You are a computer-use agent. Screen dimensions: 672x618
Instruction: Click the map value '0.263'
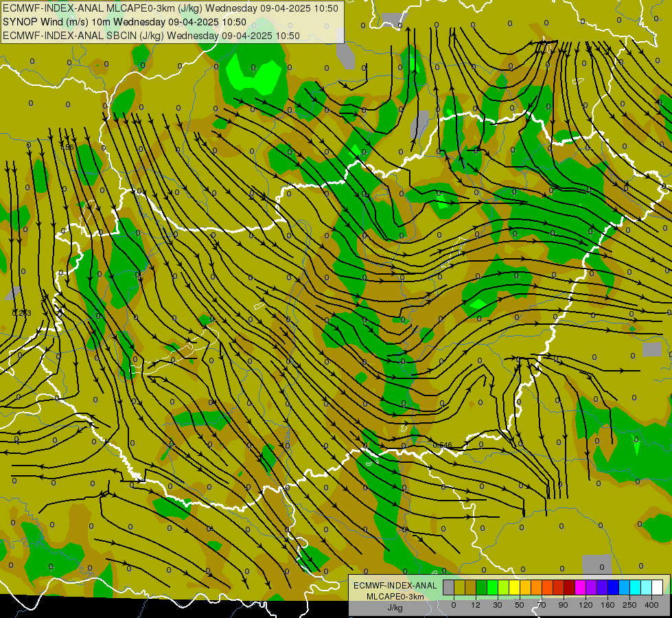[x=22, y=313]
